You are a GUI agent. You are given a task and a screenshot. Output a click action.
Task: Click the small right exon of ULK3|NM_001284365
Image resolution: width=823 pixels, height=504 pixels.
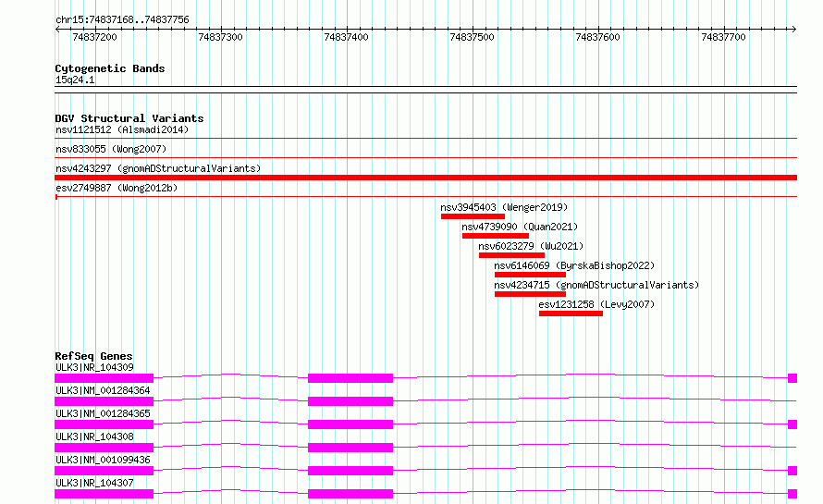[792, 424]
